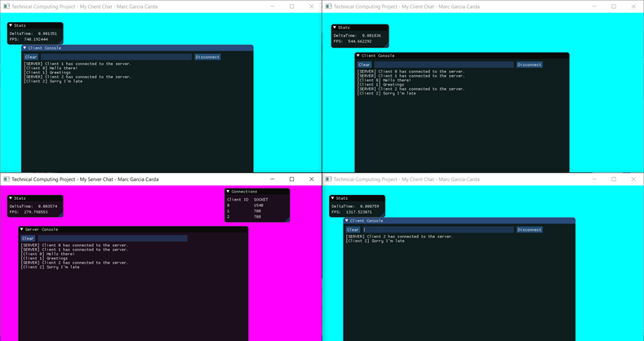Viewport: 644px width, 341px height.
Task: Collapse the Stats panel in the Server Chat window
Action: click(11, 198)
